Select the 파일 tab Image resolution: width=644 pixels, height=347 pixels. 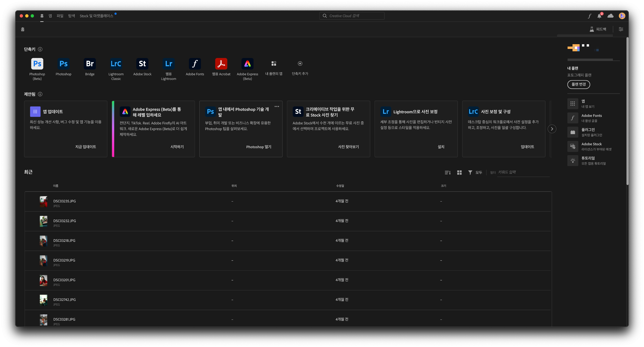pyautogui.click(x=60, y=16)
